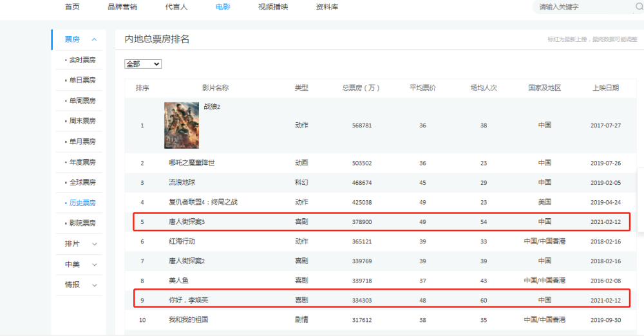Click the 排序 column header

(x=142, y=88)
